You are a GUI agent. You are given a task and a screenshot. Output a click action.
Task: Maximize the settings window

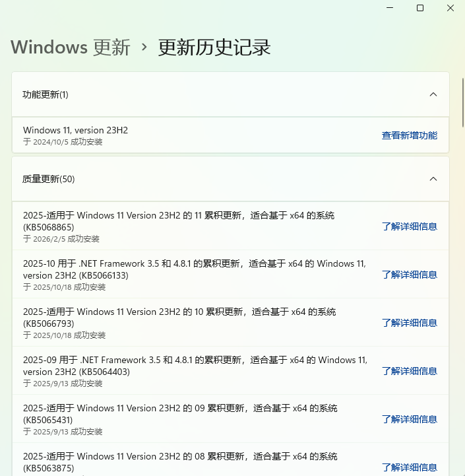[420, 8]
